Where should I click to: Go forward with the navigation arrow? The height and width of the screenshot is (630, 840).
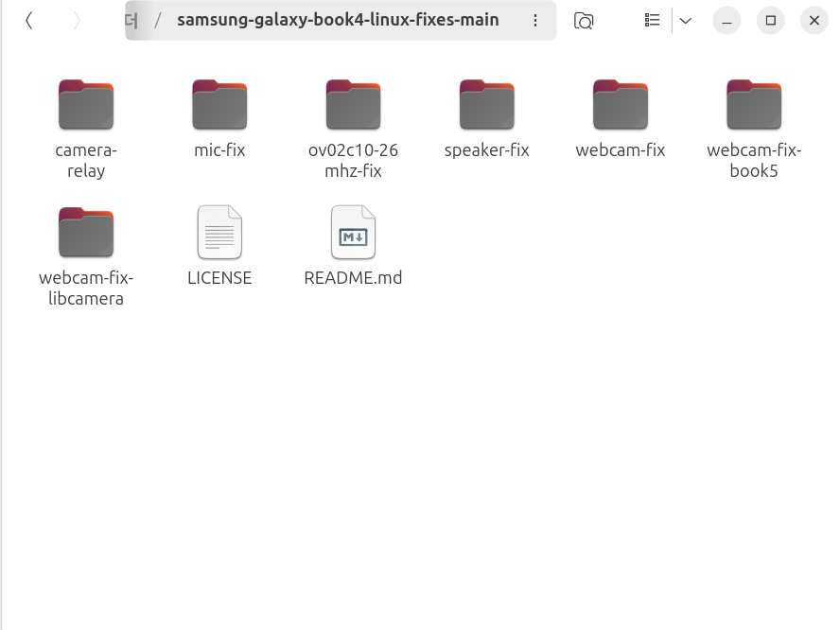pyautogui.click(x=77, y=21)
